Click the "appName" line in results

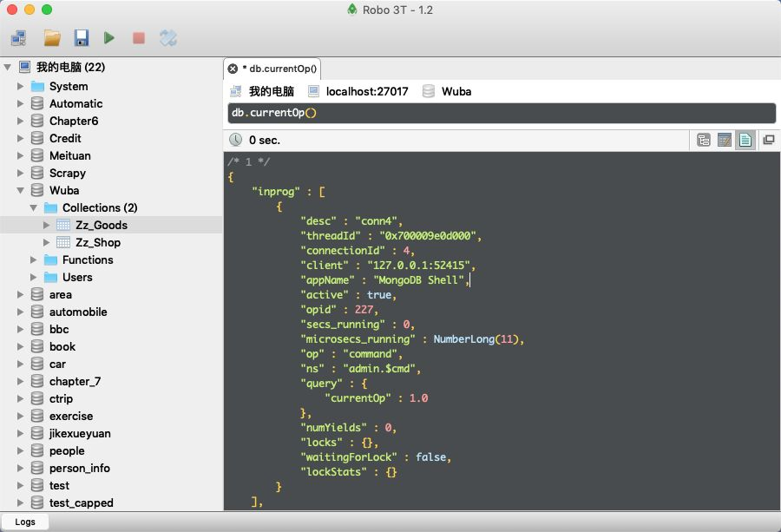[384, 280]
